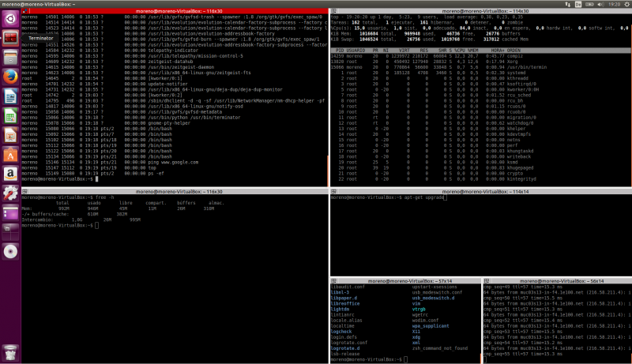Click the optical disc icon in launcher
The width and height of the screenshot is (632, 364).
point(10,252)
